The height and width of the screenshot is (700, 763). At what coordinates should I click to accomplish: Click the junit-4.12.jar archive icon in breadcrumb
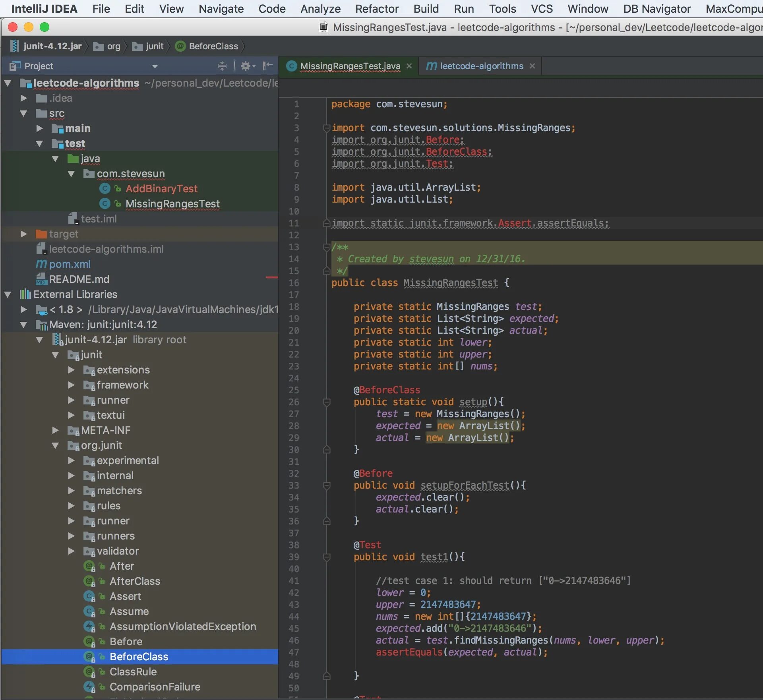coord(14,46)
